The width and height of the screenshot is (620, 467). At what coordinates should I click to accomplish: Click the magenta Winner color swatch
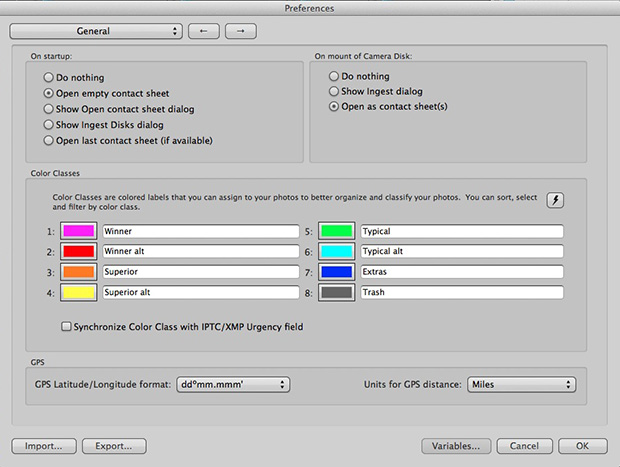78,231
